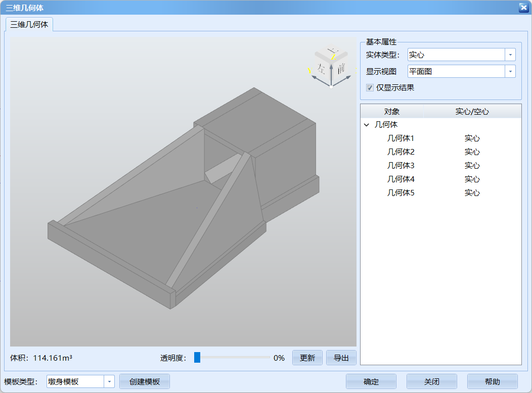This screenshot has height=393, width=532.
Task: Open the 显示视图 dropdown showing 平面图
Action: [x=510, y=71]
